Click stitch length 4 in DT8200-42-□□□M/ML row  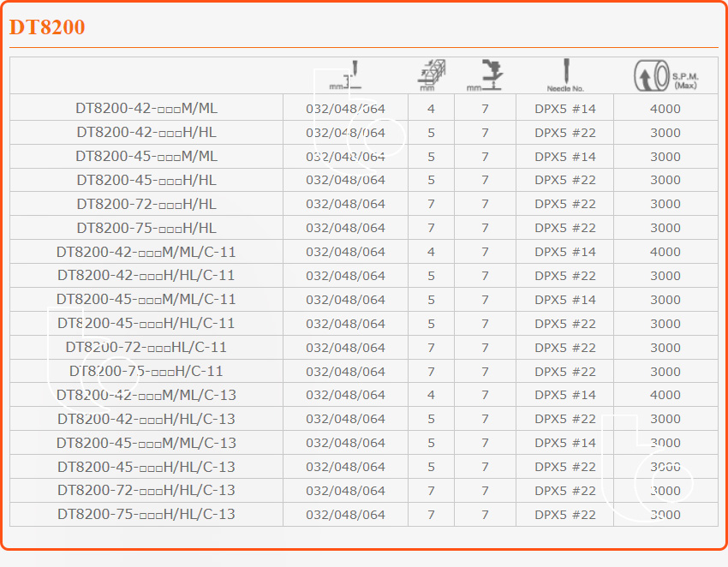pos(432,109)
